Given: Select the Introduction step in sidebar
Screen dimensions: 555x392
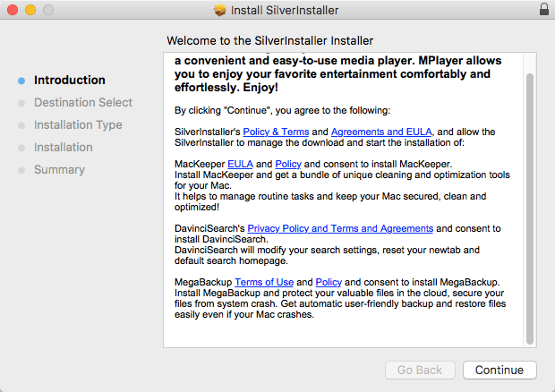Looking at the screenshot, I should [69, 80].
